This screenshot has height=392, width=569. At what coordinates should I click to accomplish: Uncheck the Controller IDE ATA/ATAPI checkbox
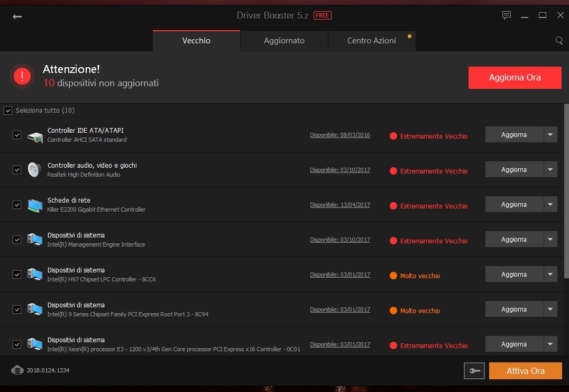tap(17, 135)
